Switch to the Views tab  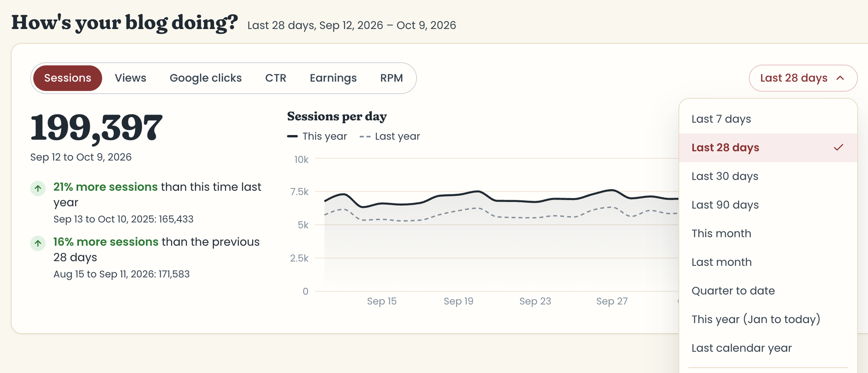[130, 78]
